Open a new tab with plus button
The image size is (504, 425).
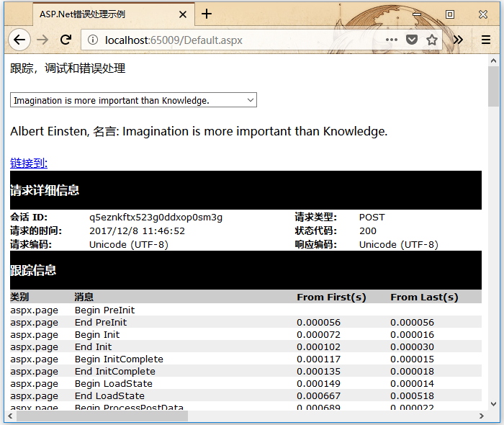tap(207, 14)
